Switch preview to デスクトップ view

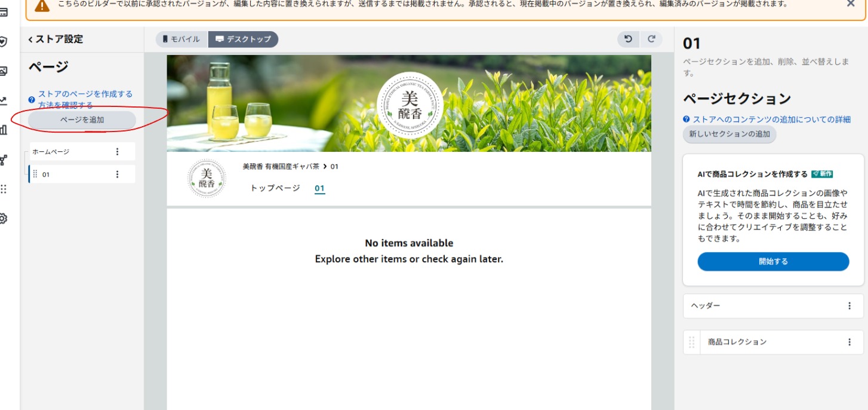[243, 39]
